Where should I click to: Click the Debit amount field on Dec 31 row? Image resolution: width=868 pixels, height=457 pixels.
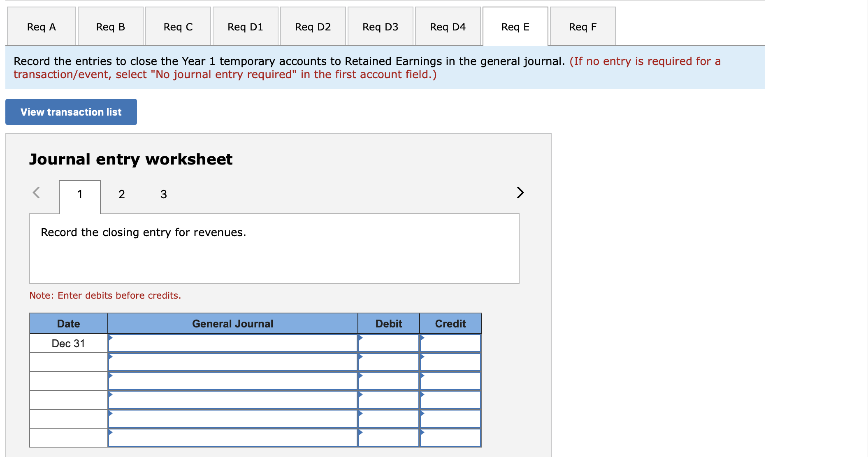tap(388, 343)
